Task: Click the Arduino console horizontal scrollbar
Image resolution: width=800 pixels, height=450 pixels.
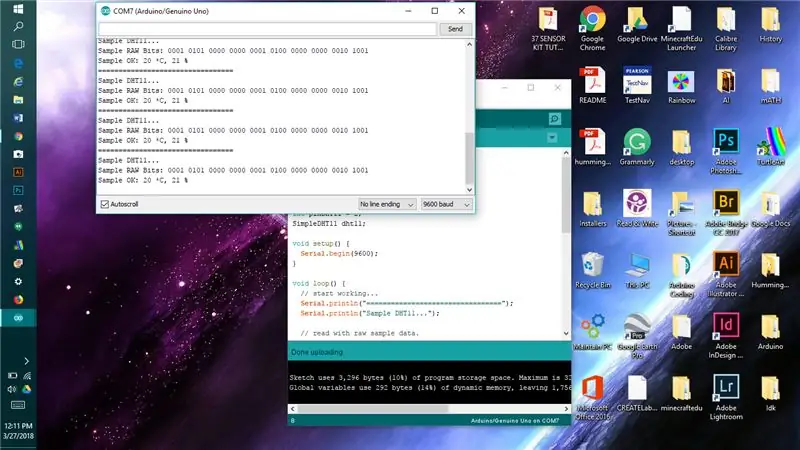Action: click(373, 409)
